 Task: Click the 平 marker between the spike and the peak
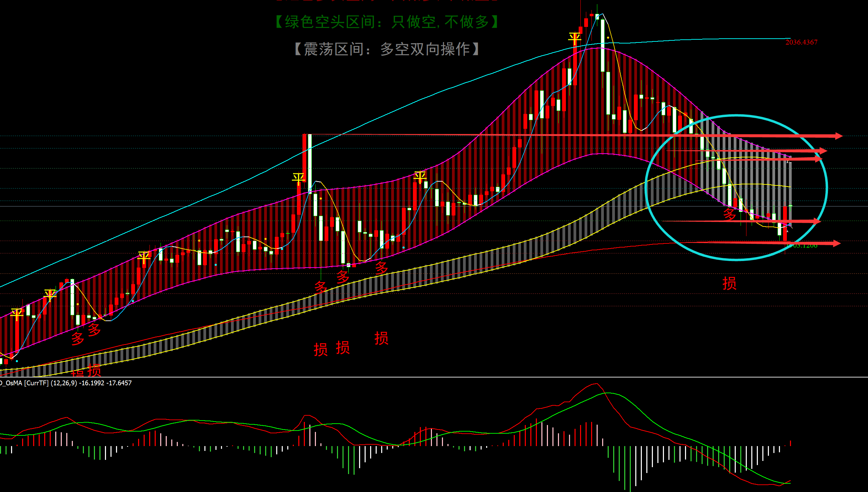tap(420, 177)
